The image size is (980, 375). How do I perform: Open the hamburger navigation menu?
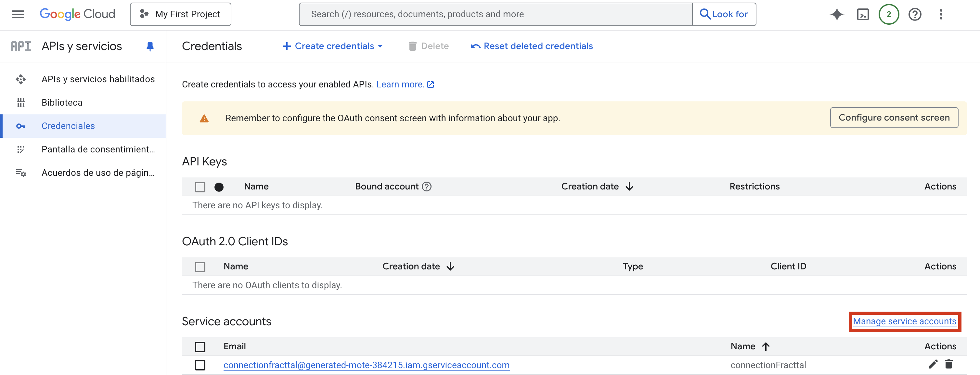pyautogui.click(x=18, y=14)
